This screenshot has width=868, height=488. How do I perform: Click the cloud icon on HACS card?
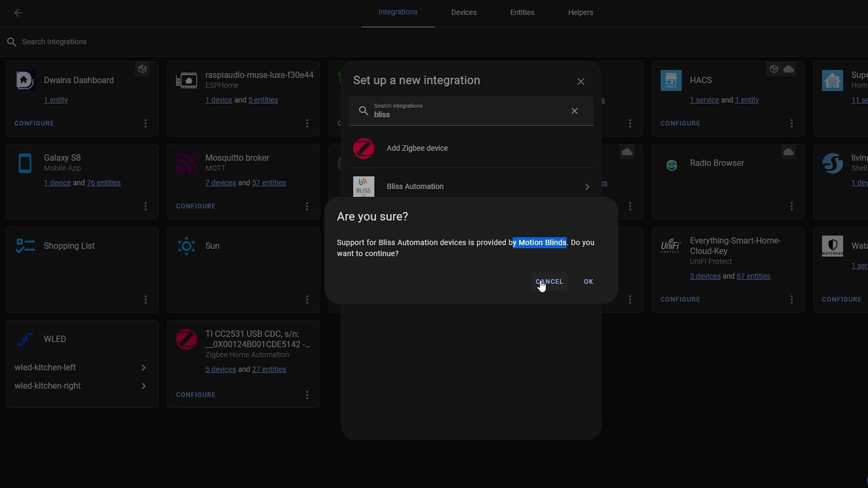point(789,69)
